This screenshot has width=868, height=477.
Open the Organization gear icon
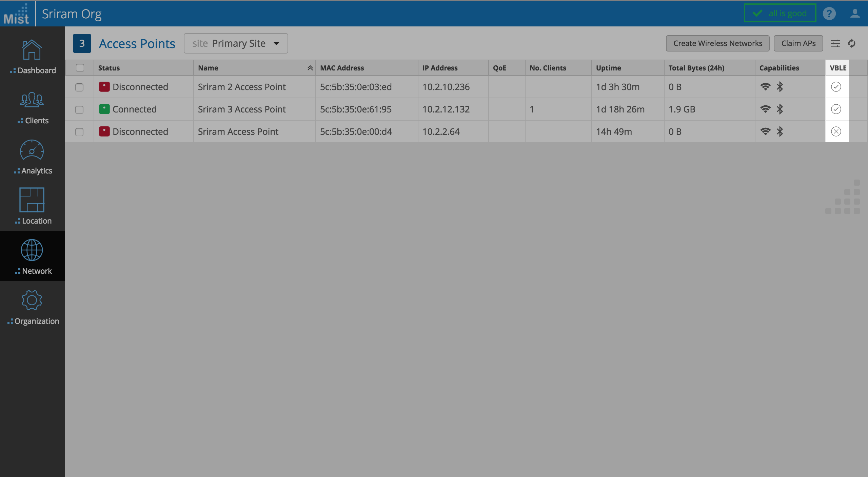point(32,300)
